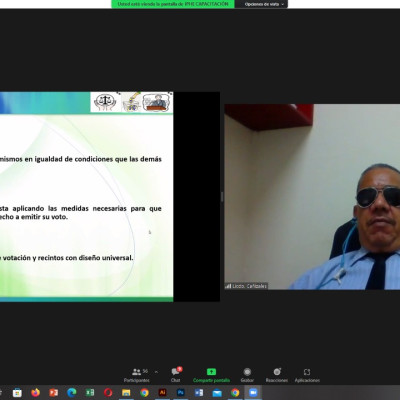400x400 pixels.
Task: Start recording with Grabar
Action: point(247,375)
